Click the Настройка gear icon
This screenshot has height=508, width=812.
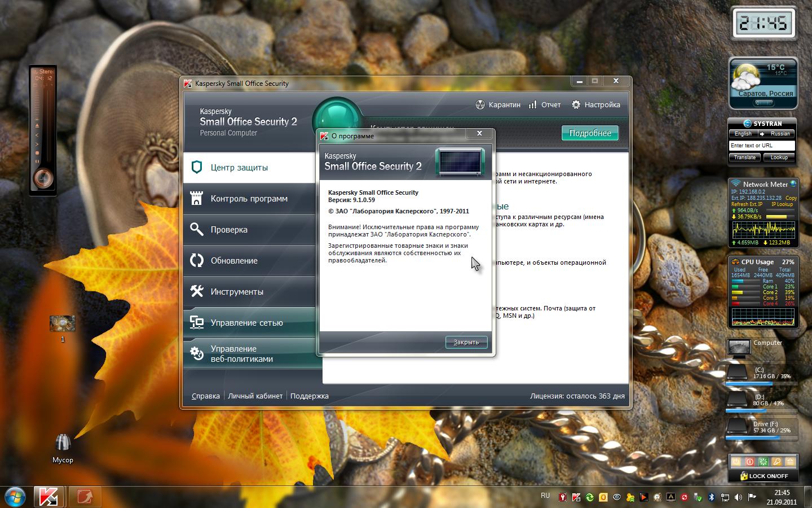tap(576, 105)
